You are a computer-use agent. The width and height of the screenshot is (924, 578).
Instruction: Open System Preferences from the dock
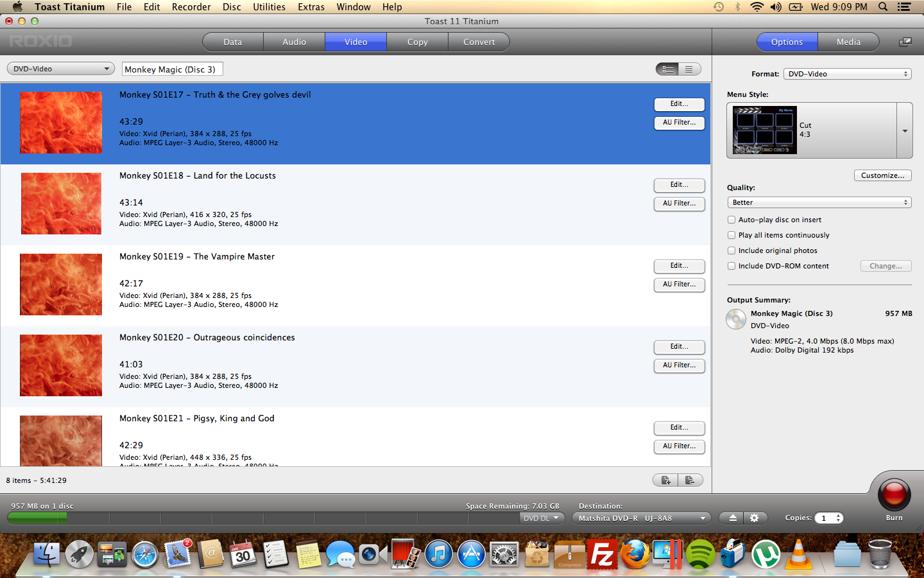pyautogui.click(x=504, y=554)
